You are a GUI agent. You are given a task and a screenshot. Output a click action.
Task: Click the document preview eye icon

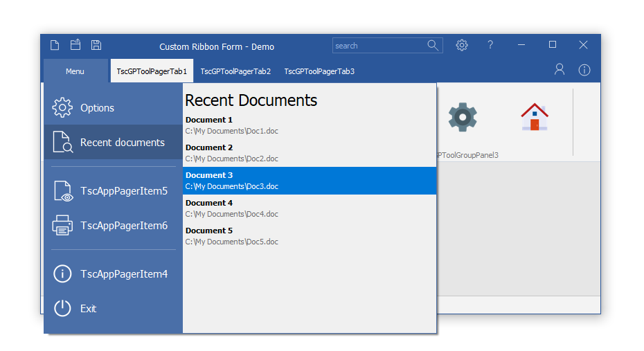[x=63, y=191]
